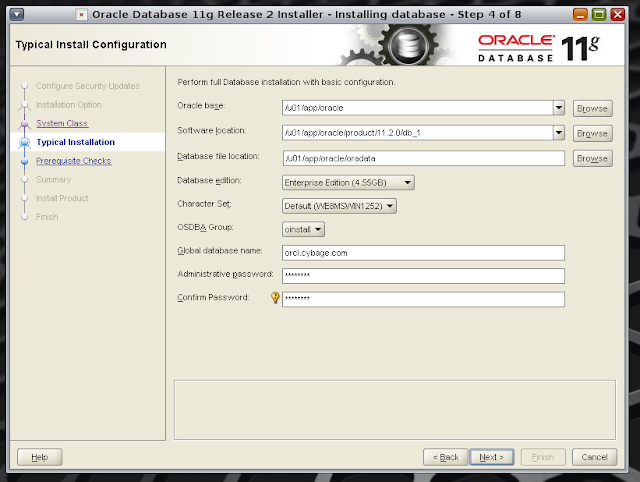Cancel the installation
The height and width of the screenshot is (482, 640).
click(594, 457)
